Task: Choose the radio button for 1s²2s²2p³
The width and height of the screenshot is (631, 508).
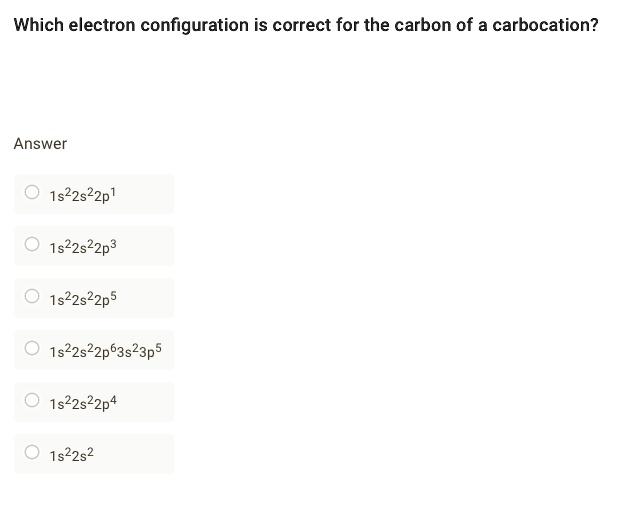Action: [x=32, y=245]
